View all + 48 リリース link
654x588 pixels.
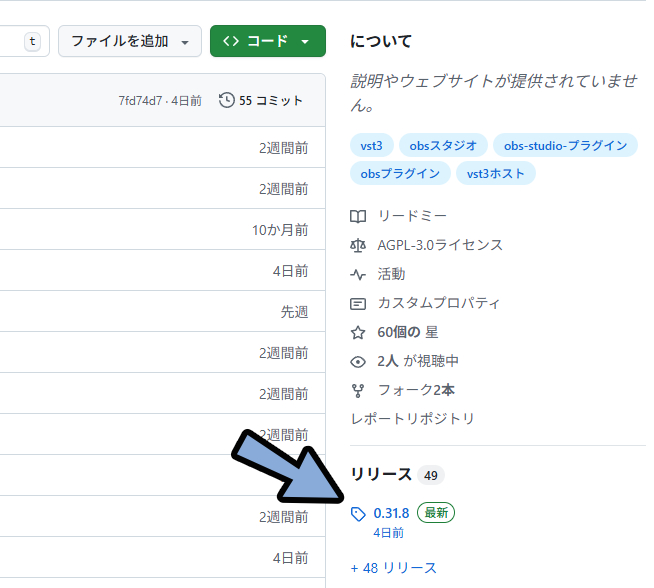click(394, 568)
